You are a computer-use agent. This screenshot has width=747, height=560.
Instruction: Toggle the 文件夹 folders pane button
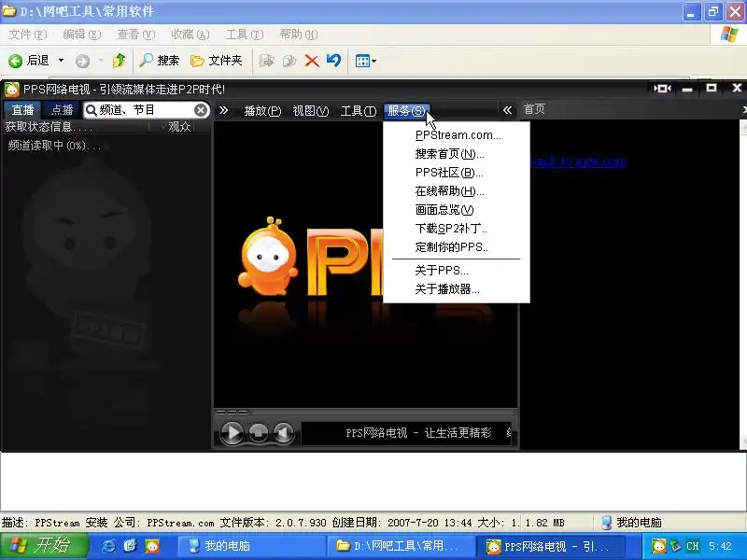217,61
